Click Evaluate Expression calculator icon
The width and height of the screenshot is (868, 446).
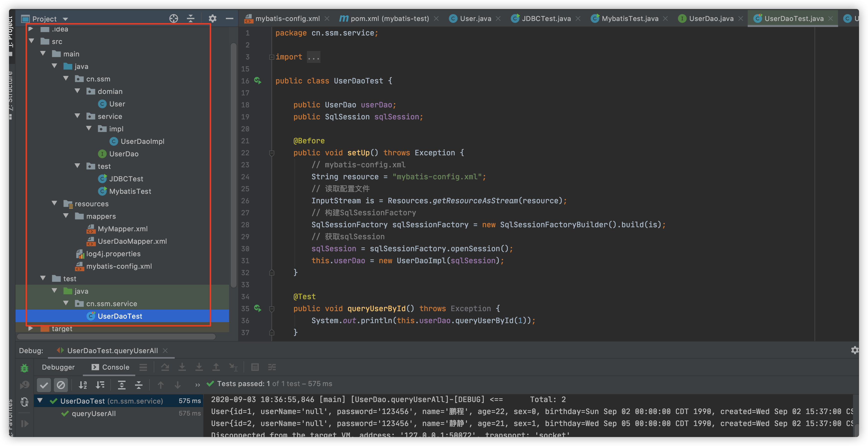tap(255, 367)
